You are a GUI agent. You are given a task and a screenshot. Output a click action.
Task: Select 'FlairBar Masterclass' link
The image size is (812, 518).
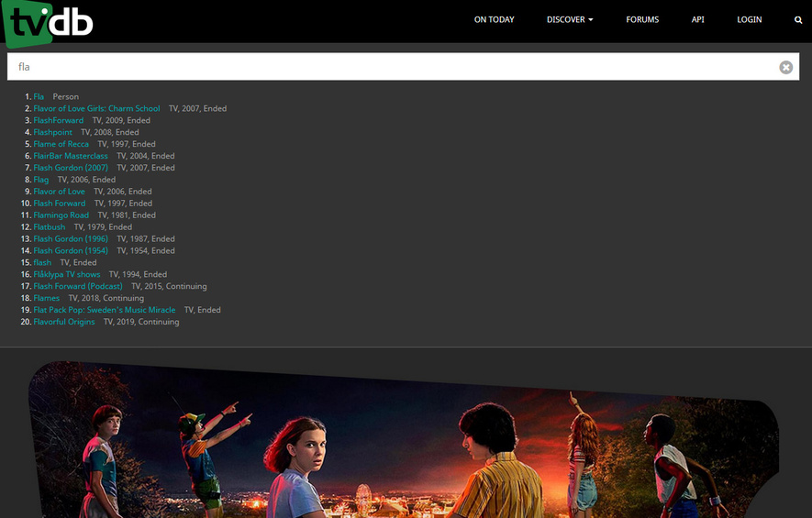pyautogui.click(x=71, y=156)
